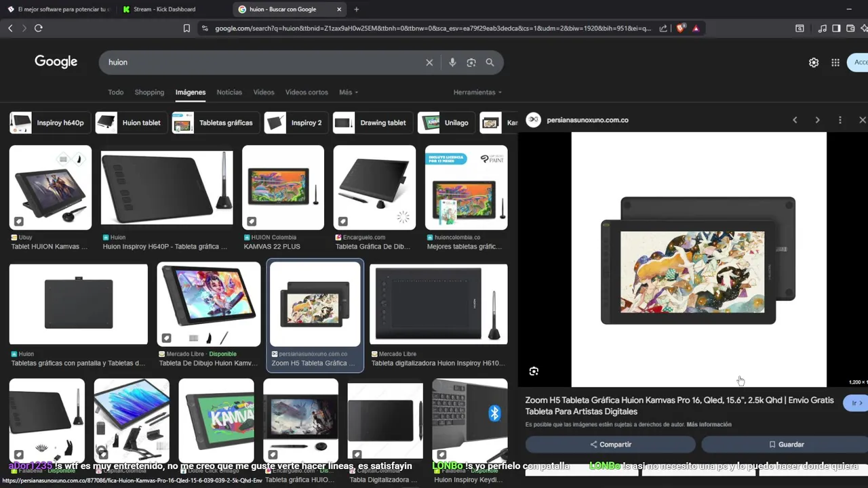The image size is (868, 488).
Task: Click the share page icon in address bar
Action: (x=663, y=28)
